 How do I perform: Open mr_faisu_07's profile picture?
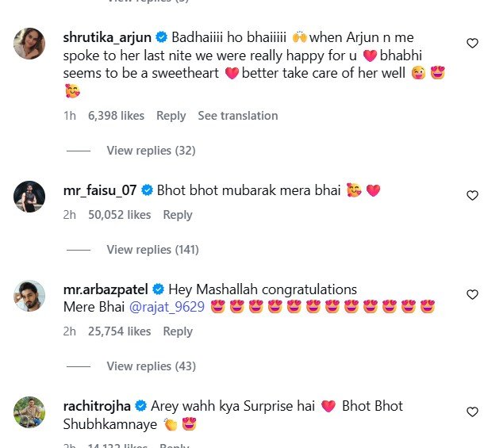click(29, 196)
